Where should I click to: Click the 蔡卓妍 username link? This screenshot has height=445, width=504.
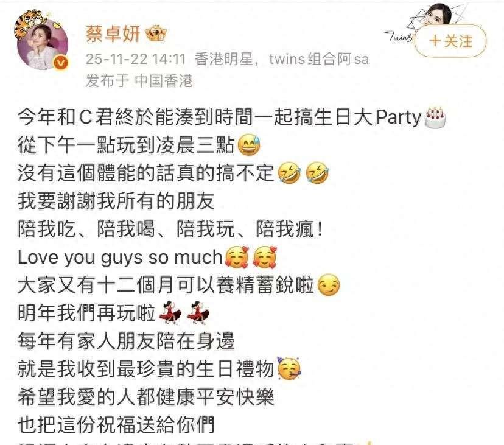point(113,33)
